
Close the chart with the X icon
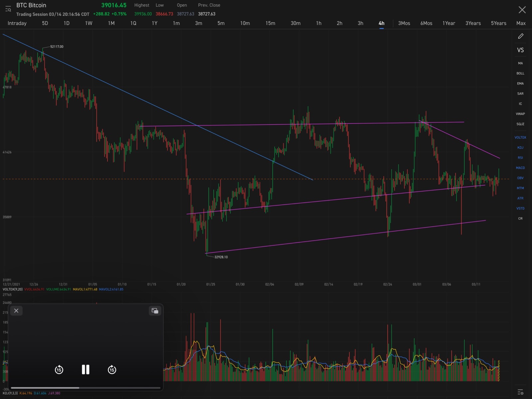[522, 10]
